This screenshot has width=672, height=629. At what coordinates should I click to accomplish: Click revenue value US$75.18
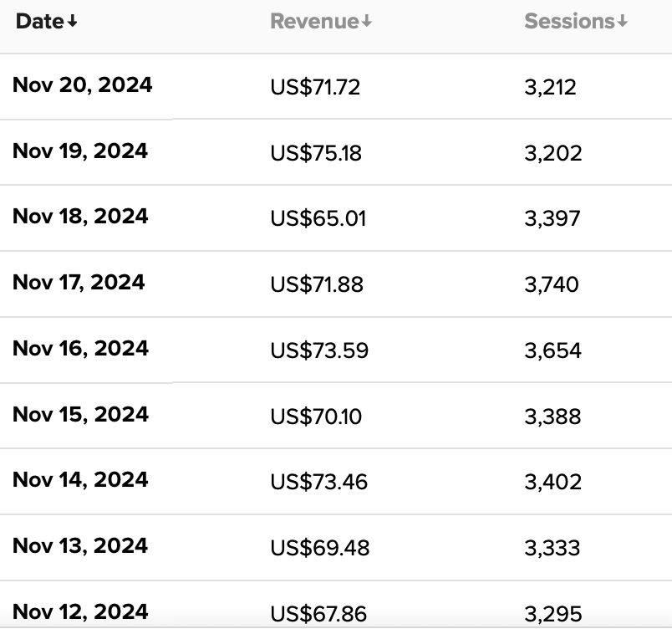[316, 153]
